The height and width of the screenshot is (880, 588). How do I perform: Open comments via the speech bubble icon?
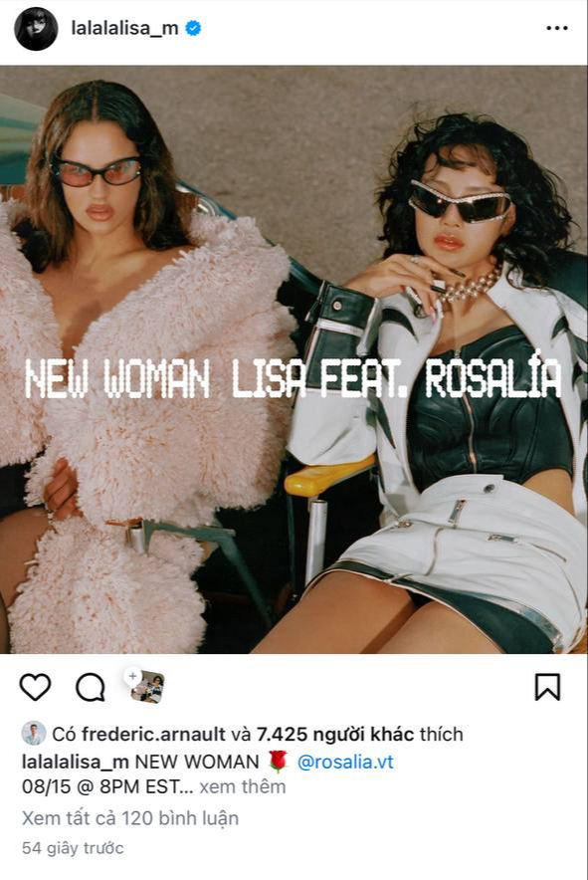pos(91,687)
